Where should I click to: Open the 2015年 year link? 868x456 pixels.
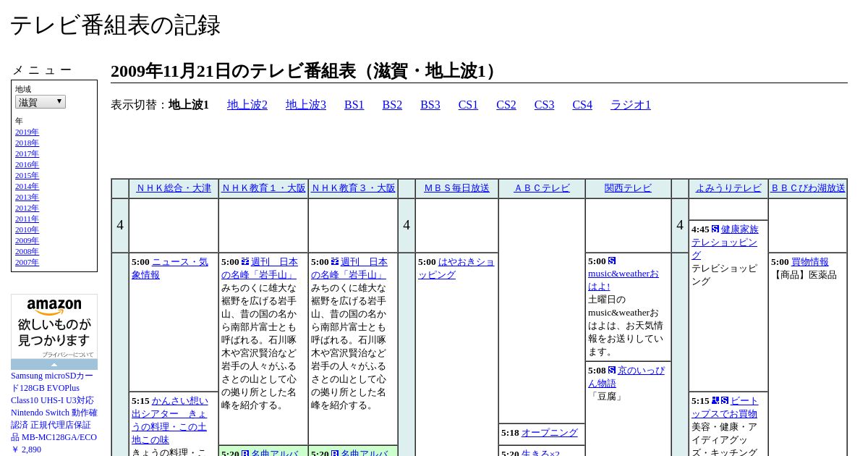point(27,176)
